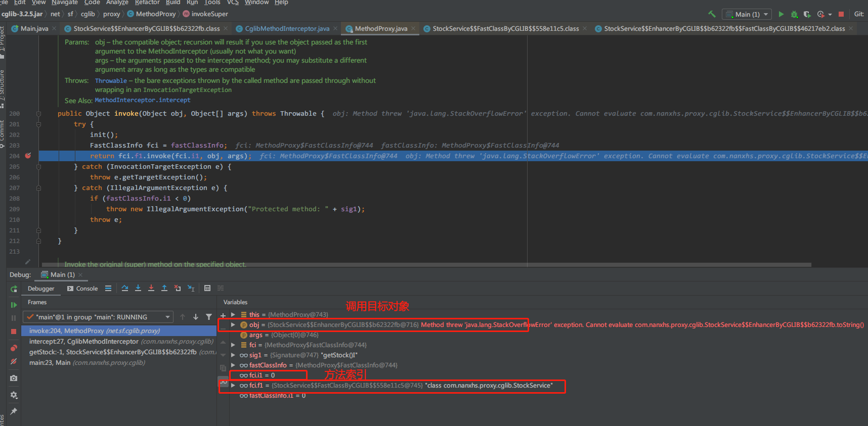Stop debugging with the red square icon
Image resolution: width=868 pixels, height=426 pixels.
14,331
